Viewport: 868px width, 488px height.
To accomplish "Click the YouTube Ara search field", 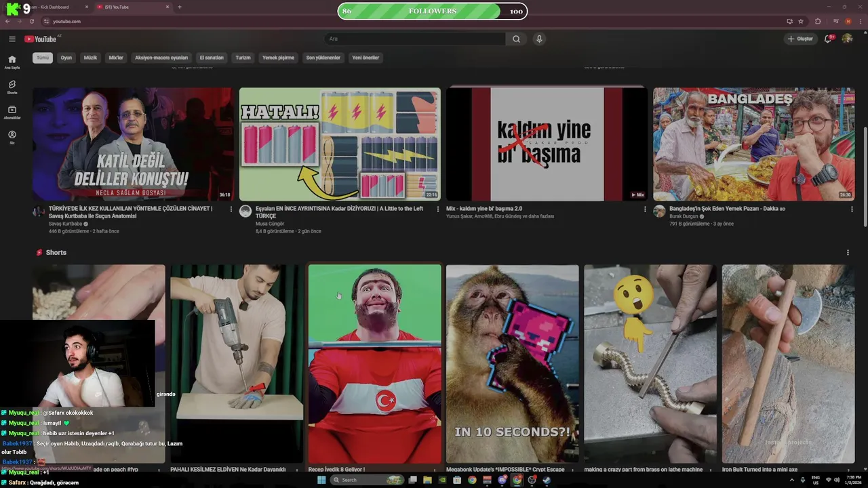I will point(414,39).
